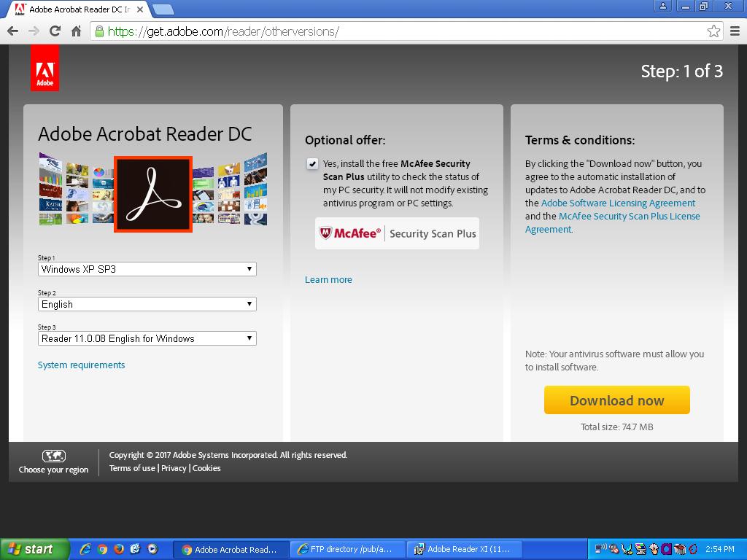Screen dimensions: 747x560
Task: Click the 2:54 PM taskbar clock
Action: pyautogui.click(x=720, y=549)
